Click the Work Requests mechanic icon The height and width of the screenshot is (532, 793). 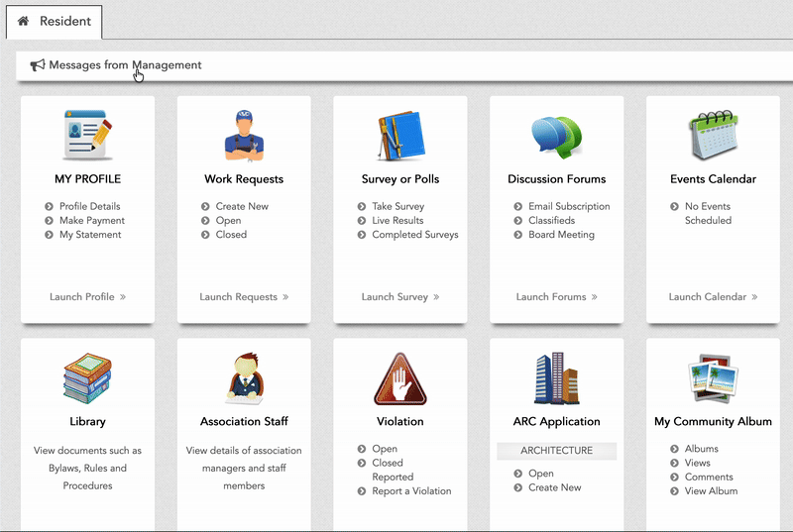point(244,136)
